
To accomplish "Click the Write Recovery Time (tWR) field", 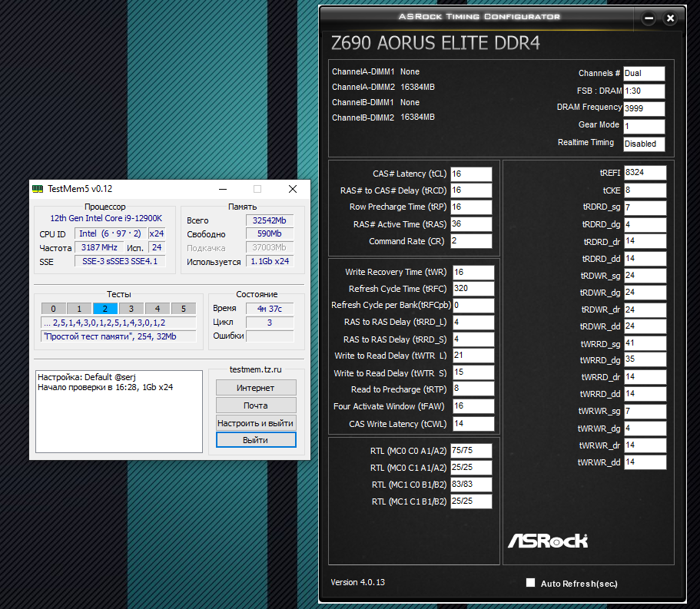I will click(473, 272).
